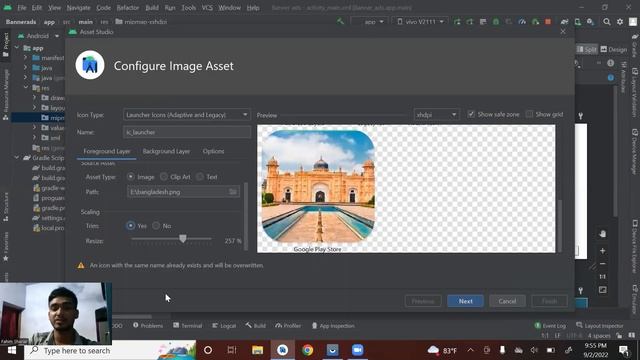Image resolution: width=640 pixels, height=360 pixels.
Task: Open File Explorer from the taskbar
Action: click(x=257, y=350)
